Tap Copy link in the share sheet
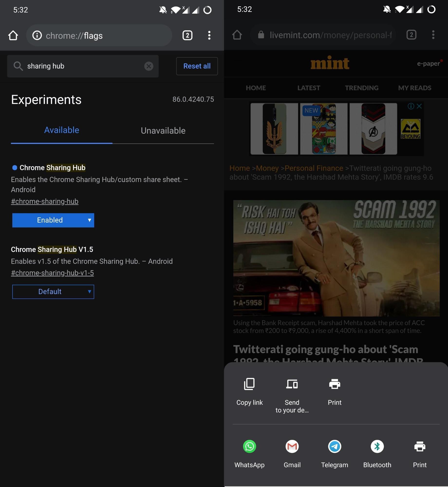Image resolution: width=448 pixels, height=487 pixels. click(x=249, y=392)
